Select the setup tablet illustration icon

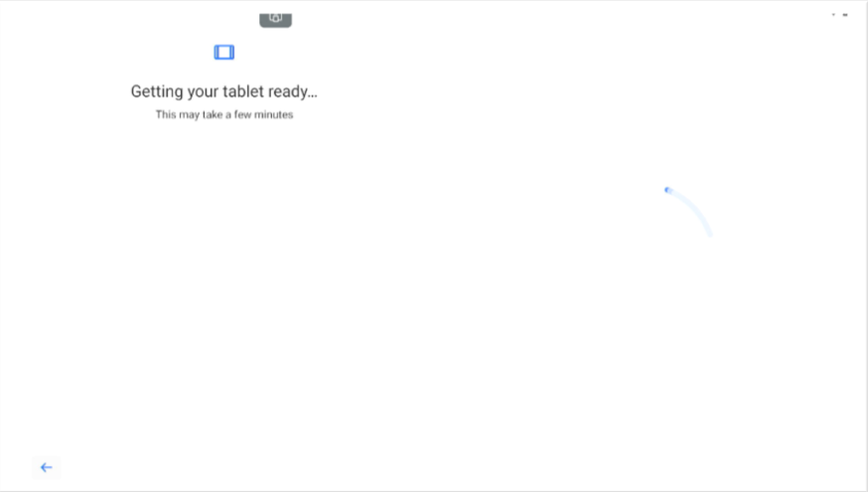224,52
